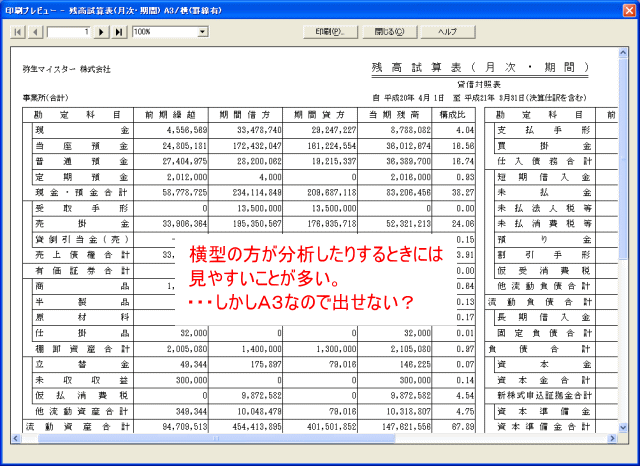Click the vertical scrollbar up arrow

tap(623, 52)
